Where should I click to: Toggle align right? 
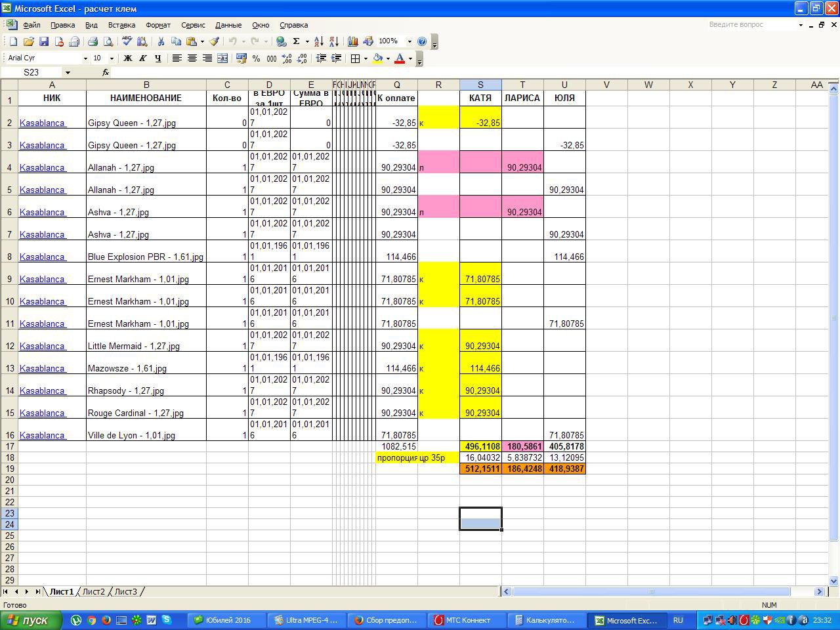pos(207,58)
